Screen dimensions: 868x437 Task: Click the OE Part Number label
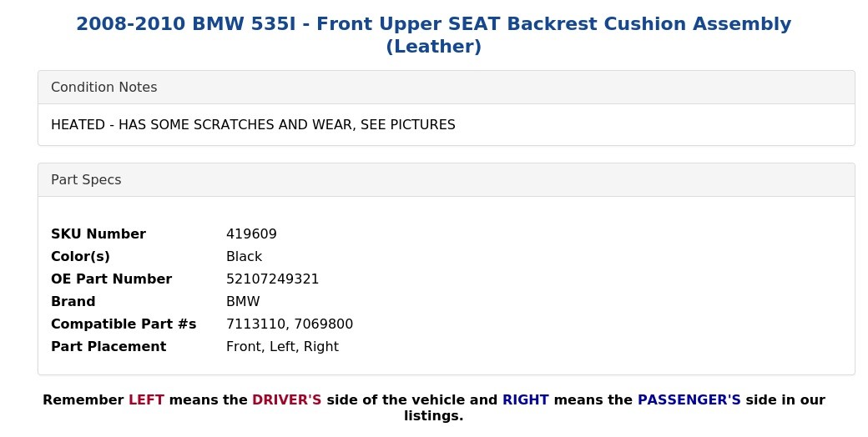pos(111,279)
